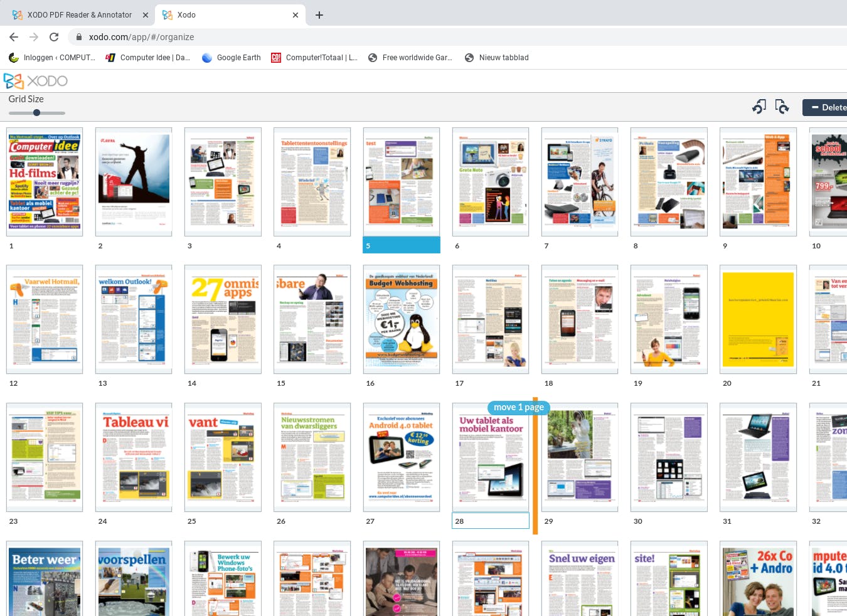Select the page 19 thumbnail
The image size is (847, 616).
tap(669, 319)
